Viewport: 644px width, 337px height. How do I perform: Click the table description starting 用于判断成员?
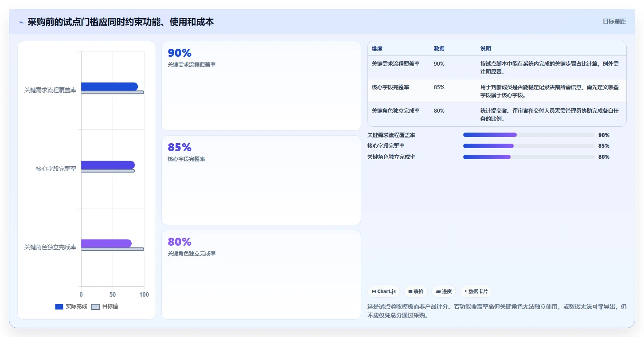[550, 91]
